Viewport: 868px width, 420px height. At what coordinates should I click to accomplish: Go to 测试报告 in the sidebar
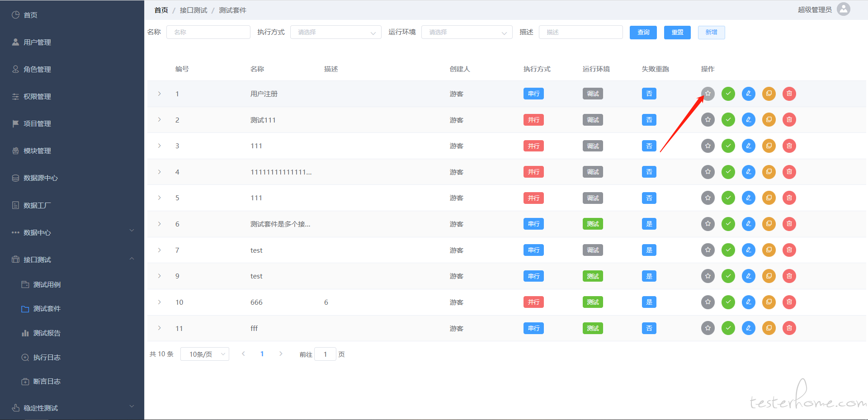[x=47, y=333]
